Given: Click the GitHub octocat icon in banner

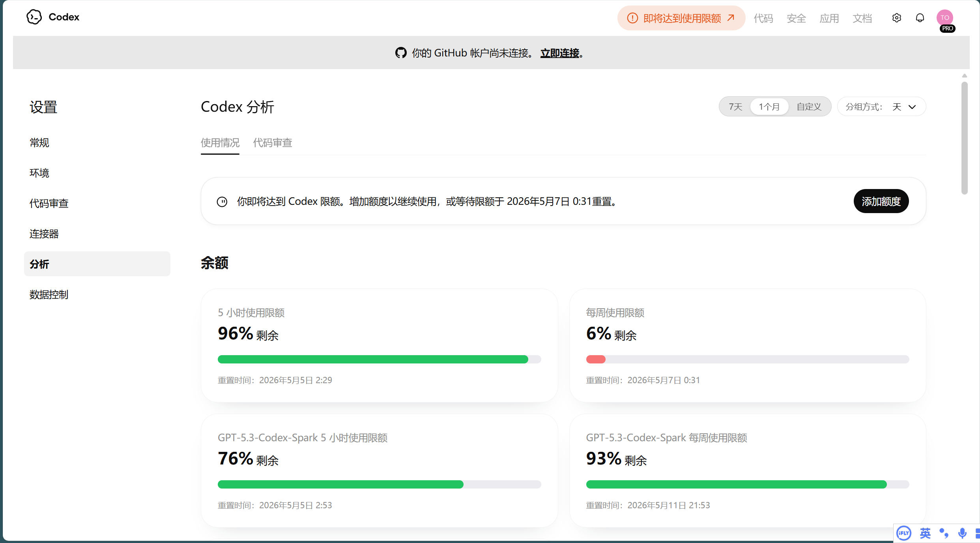Looking at the screenshot, I should (401, 53).
